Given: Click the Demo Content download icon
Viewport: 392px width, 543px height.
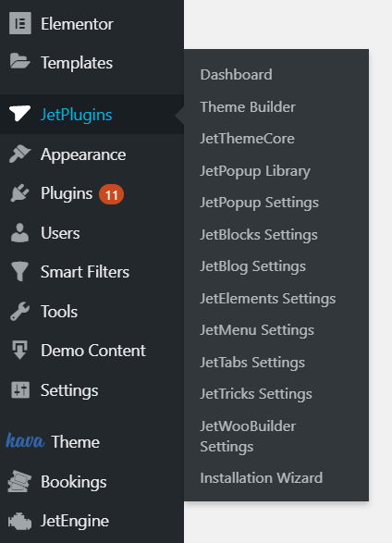Looking at the screenshot, I should click(x=19, y=350).
